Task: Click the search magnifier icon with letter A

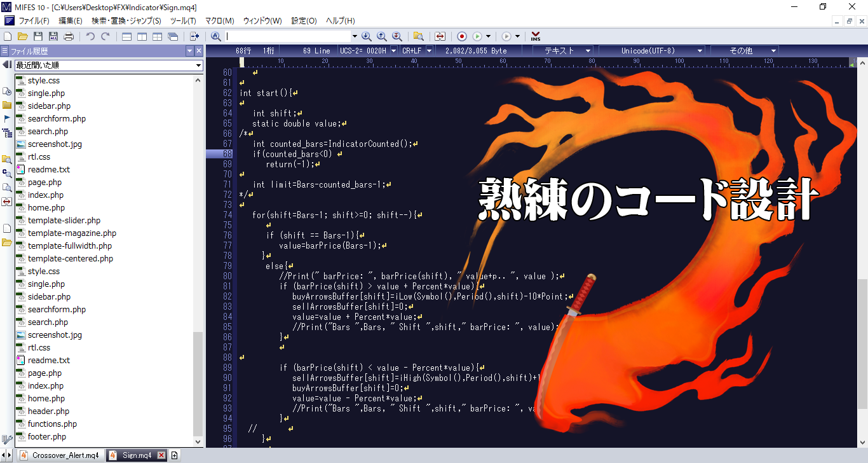Action: point(216,37)
